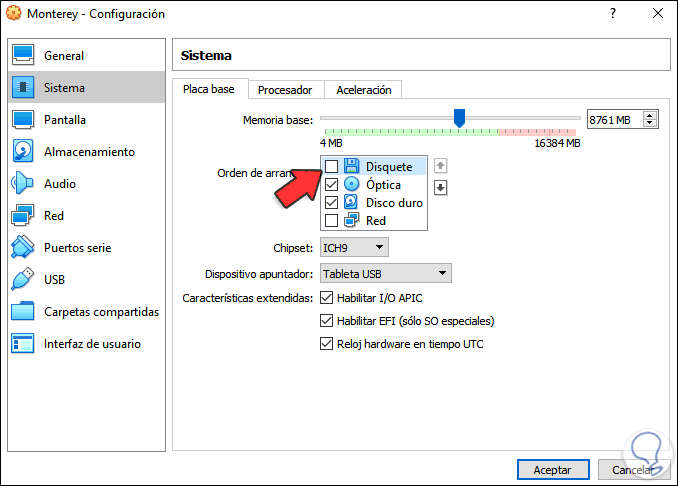Open the USB settings icon
This screenshot has width=678, height=486.
(23, 280)
